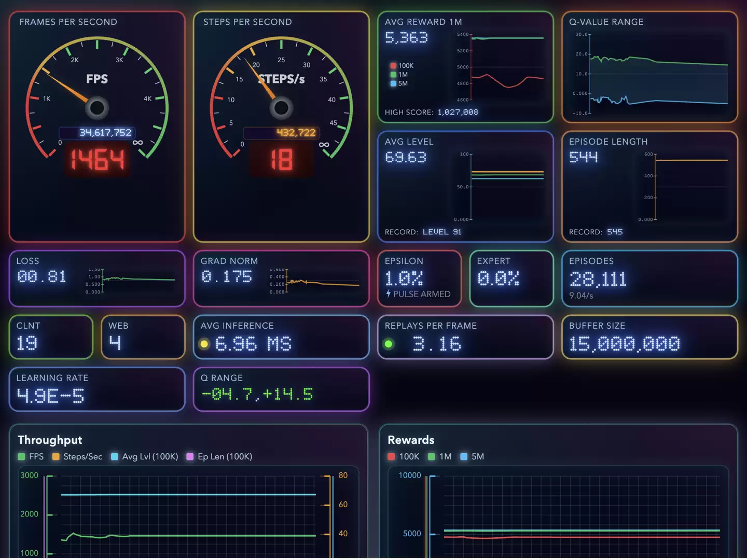
Task: Click the GRAD NORM mini sparkline chart
Action: (315, 280)
